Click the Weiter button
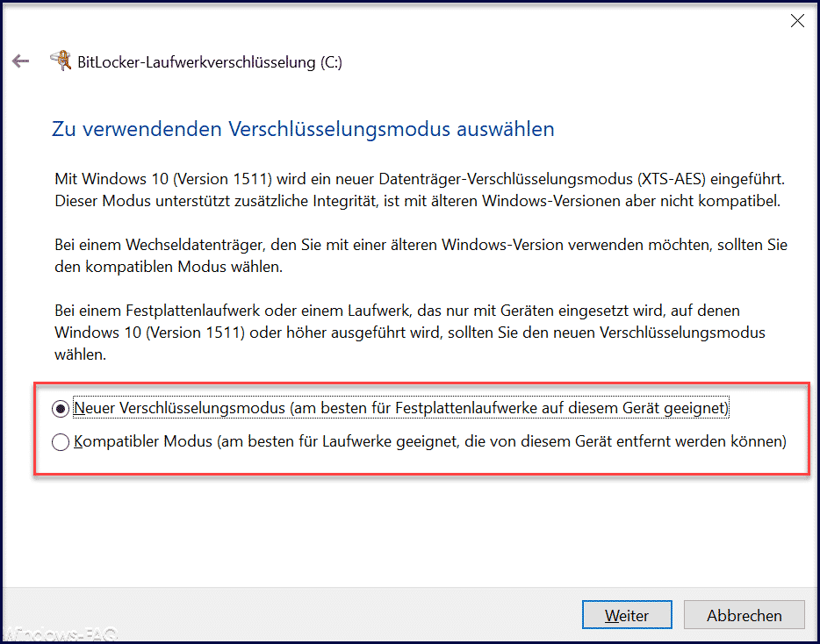Viewport: 820px width, 644px height. click(x=627, y=615)
